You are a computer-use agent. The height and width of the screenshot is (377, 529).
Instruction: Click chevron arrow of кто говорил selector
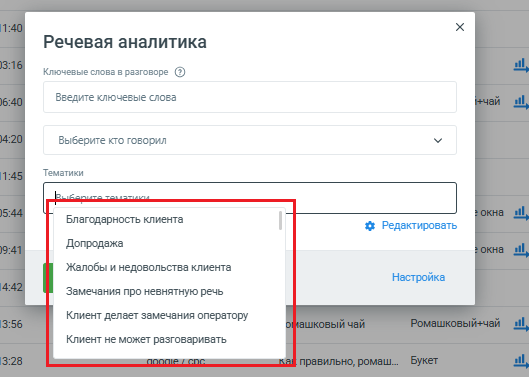(438, 140)
